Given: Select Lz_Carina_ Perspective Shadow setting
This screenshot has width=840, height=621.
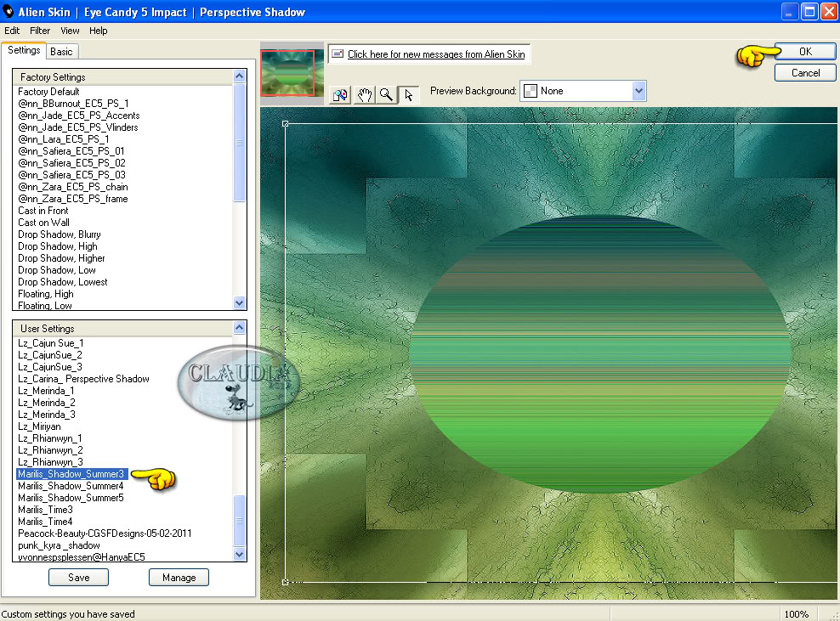Looking at the screenshot, I should point(83,379).
